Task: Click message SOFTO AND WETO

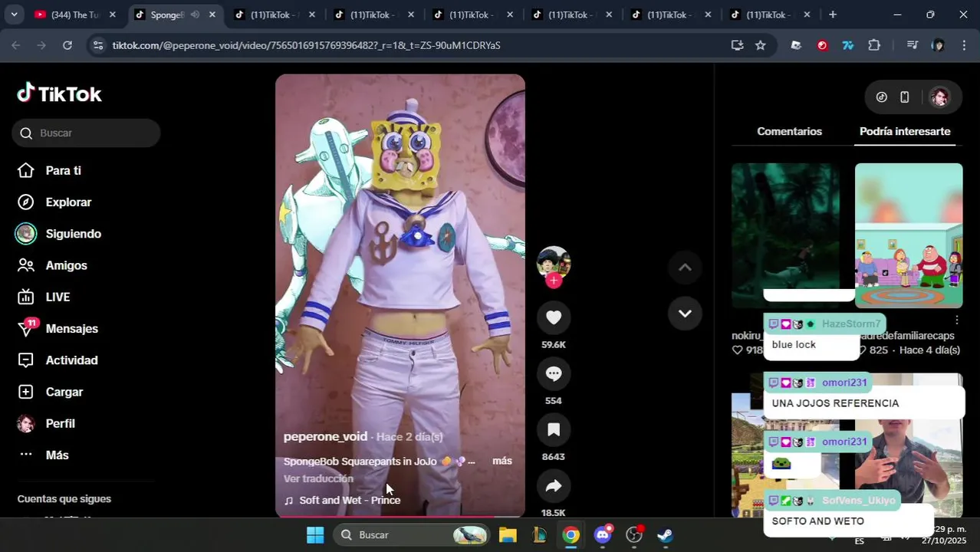Action: coord(817,521)
